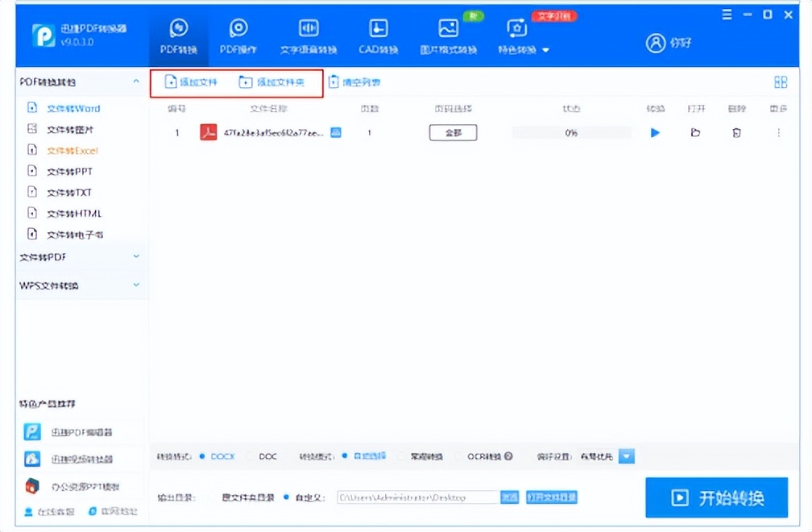Image resolution: width=812 pixels, height=532 pixels.
Task: Open 办公资源PPT模板 recommended product
Action: [72, 486]
